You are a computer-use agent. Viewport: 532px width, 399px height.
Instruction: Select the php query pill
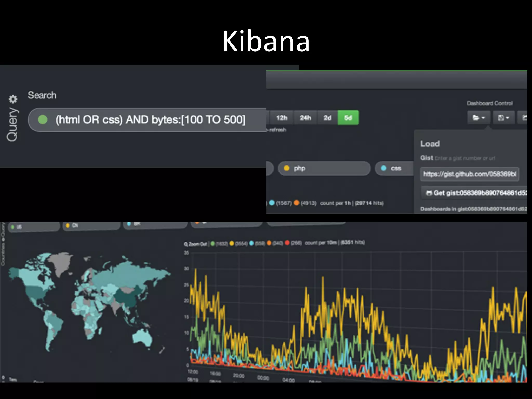324,168
